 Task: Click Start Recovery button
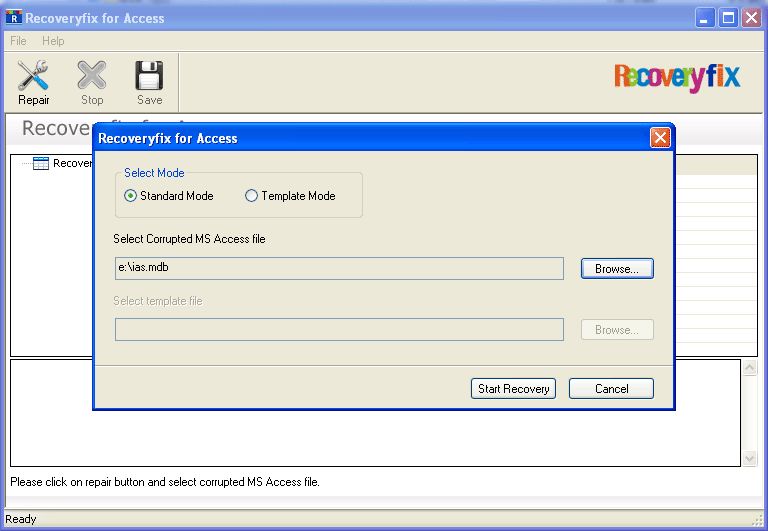(513, 388)
